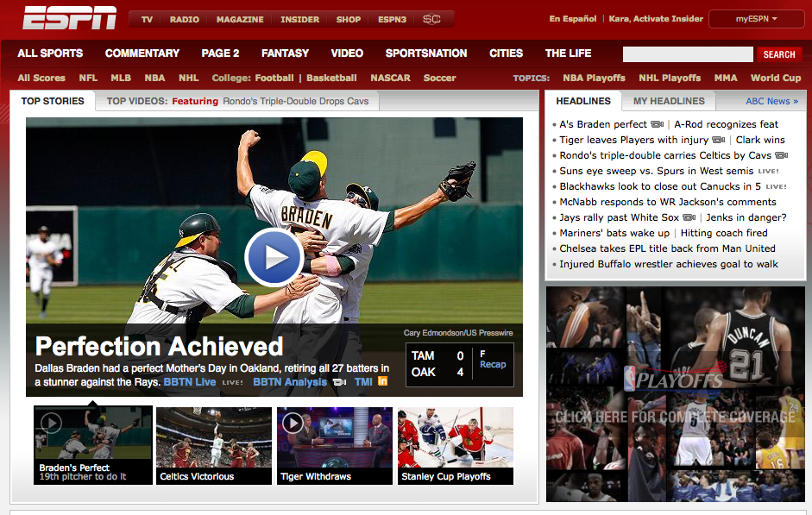This screenshot has height=515, width=812.
Task: Open the FANTASY navigation menu
Action: pos(285,53)
